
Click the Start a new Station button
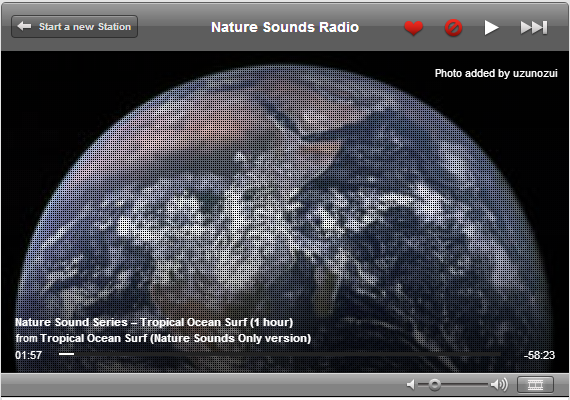pos(75,27)
